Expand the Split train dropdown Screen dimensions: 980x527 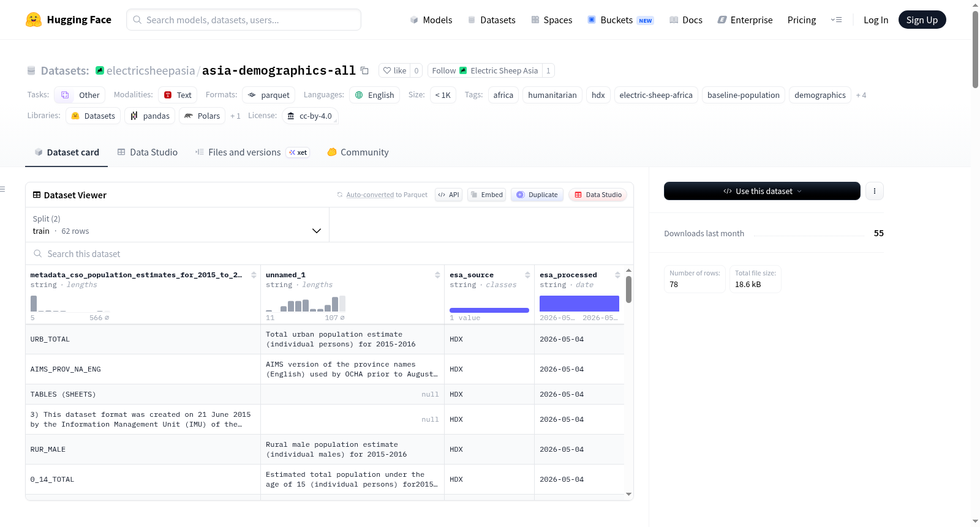click(x=177, y=225)
